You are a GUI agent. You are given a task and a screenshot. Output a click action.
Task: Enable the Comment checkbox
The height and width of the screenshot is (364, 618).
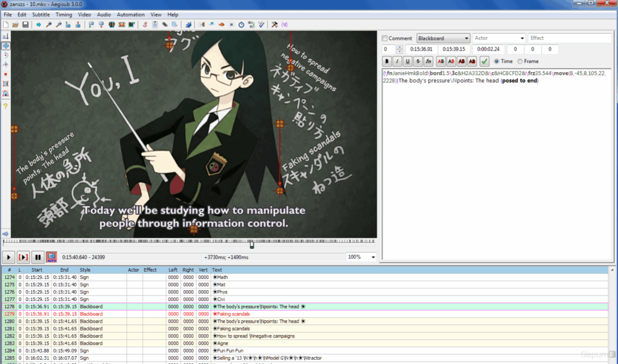385,38
